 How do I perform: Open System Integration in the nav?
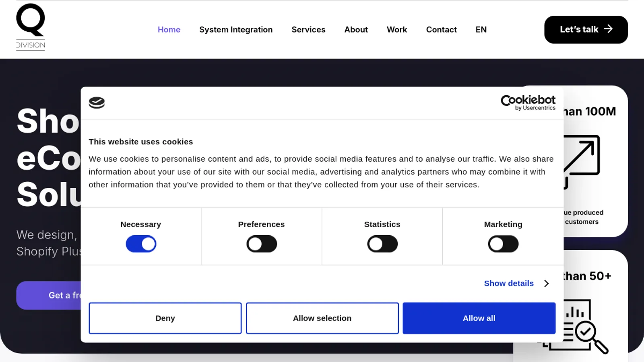pyautogui.click(x=236, y=29)
